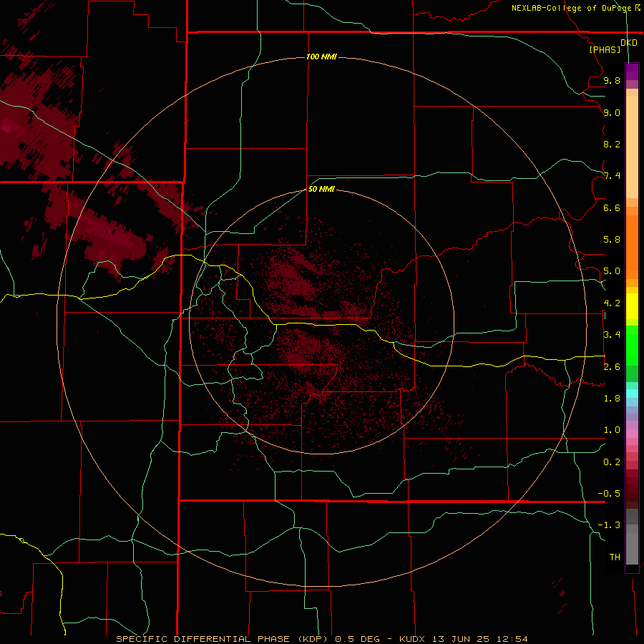Click the bright green band of the color bar
The image size is (644, 644).
632,346
